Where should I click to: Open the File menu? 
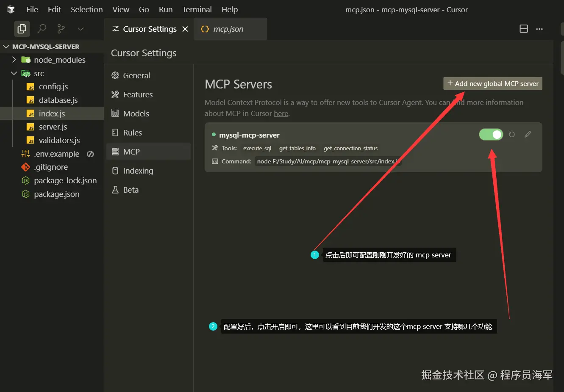[32, 9]
